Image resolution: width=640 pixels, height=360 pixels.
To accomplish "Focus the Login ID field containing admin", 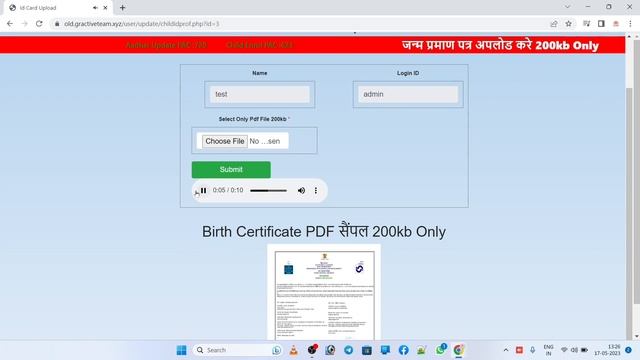I will pyautogui.click(x=408, y=94).
